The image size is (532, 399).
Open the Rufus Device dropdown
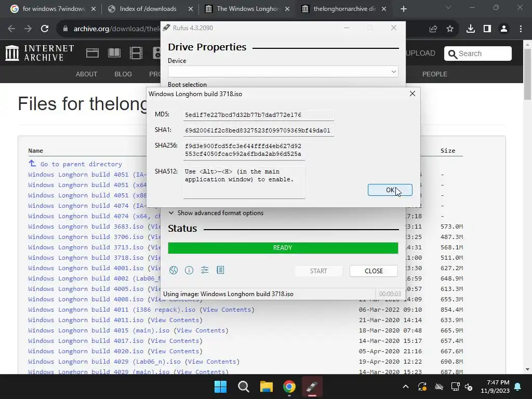tap(283, 72)
